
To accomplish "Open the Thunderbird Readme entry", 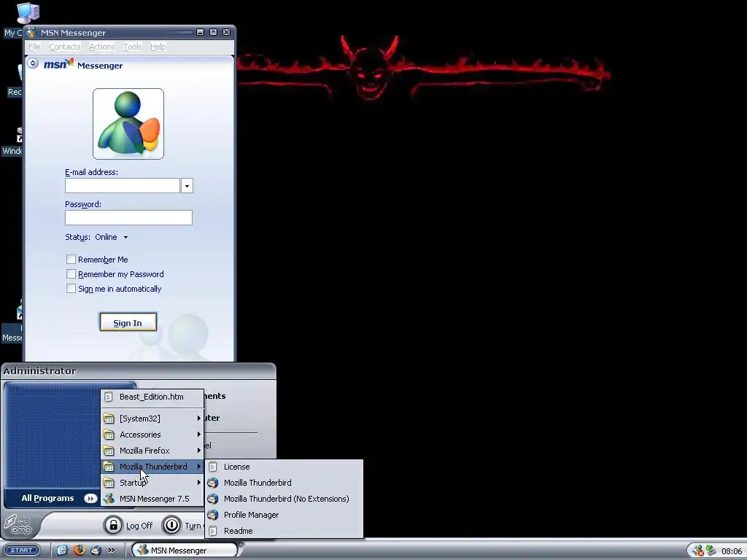I will 284,531.
